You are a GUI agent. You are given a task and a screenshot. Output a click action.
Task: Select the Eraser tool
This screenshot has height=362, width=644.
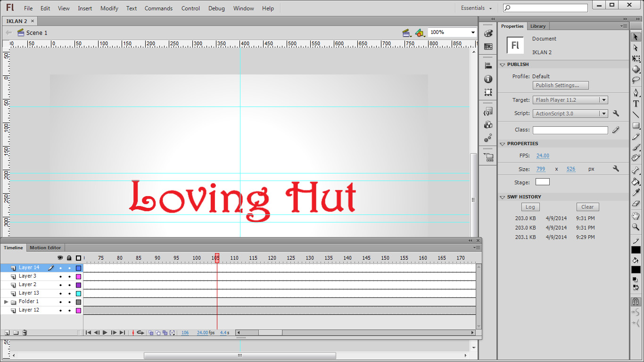[636, 203]
